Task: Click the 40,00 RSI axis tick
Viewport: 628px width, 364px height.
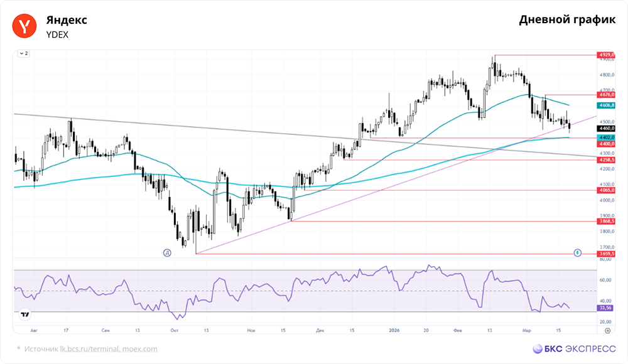Action: pyautogui.click(x=605, y=301)
